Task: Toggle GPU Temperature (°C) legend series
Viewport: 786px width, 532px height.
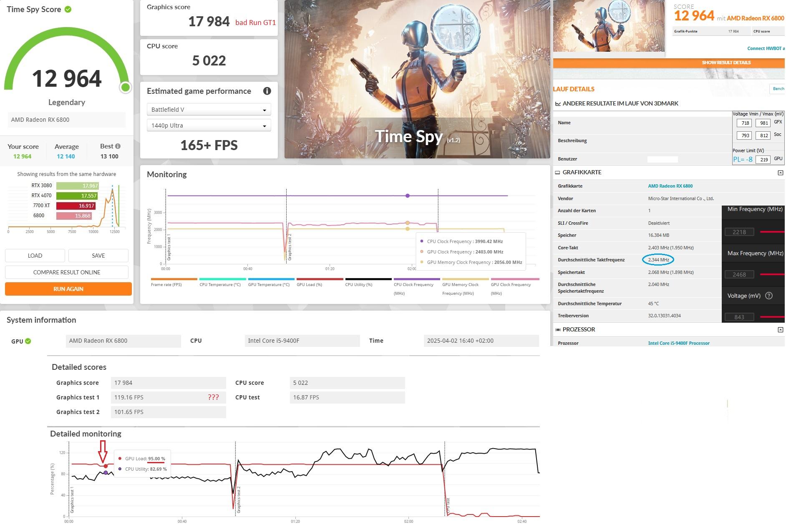Action: 271,283
